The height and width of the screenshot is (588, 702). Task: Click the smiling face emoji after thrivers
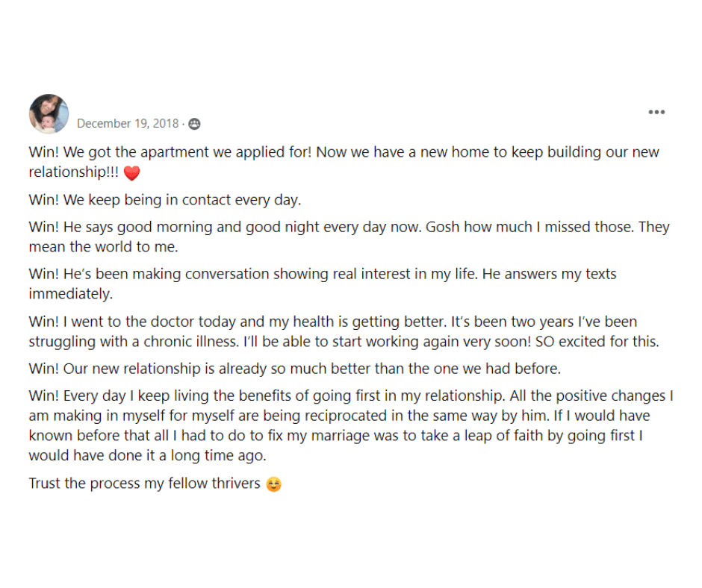pyautogui.click(x=273, y=484)
